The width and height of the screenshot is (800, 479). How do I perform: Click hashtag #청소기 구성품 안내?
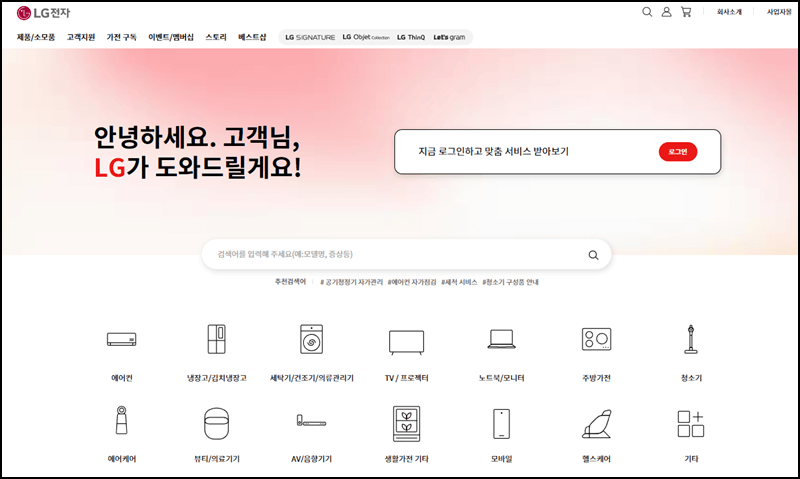pos(510,282)
